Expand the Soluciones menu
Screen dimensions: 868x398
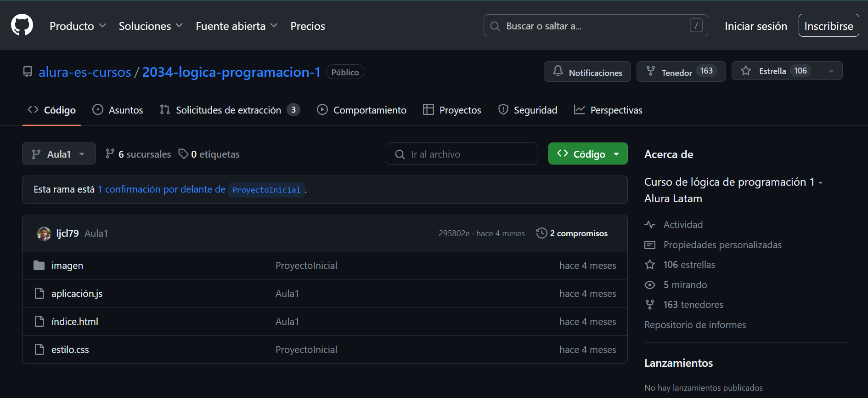pyautogui.click(x=151, y=26)
